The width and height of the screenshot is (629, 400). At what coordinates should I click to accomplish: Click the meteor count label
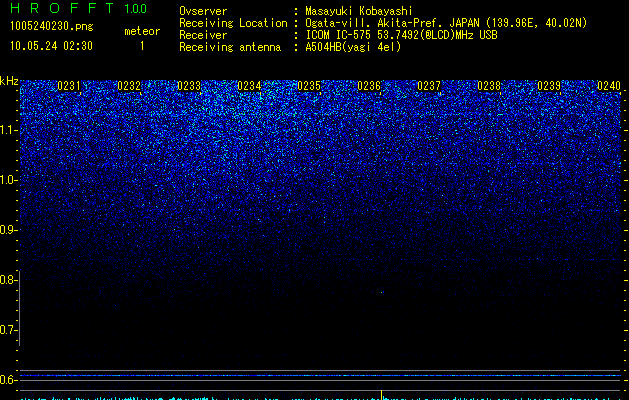click(142, 31)
